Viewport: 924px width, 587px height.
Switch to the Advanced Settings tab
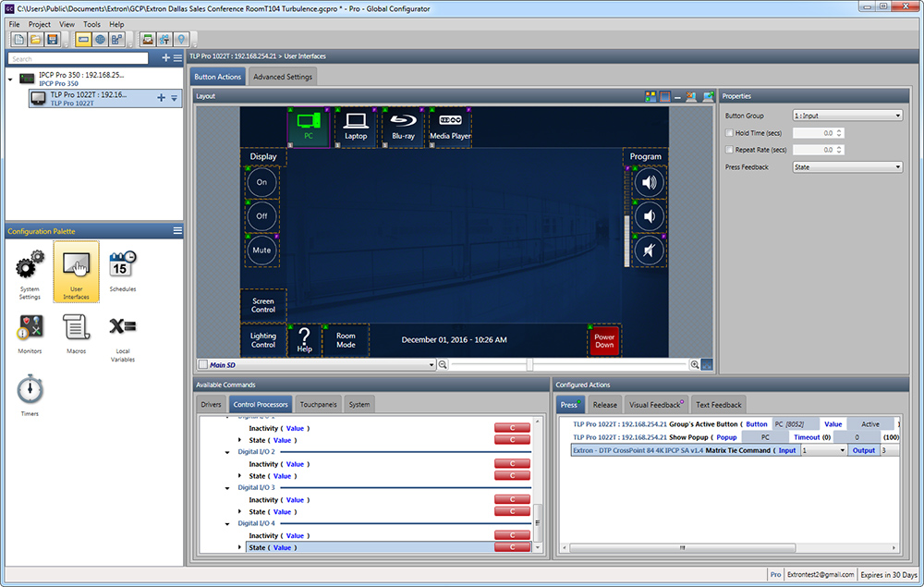click(282, 77)
